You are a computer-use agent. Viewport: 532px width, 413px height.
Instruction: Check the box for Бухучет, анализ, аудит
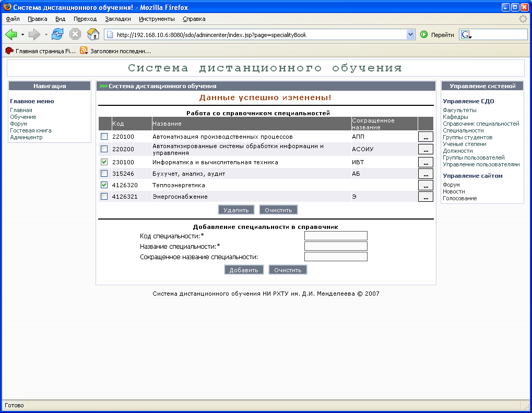coord(104,174)
